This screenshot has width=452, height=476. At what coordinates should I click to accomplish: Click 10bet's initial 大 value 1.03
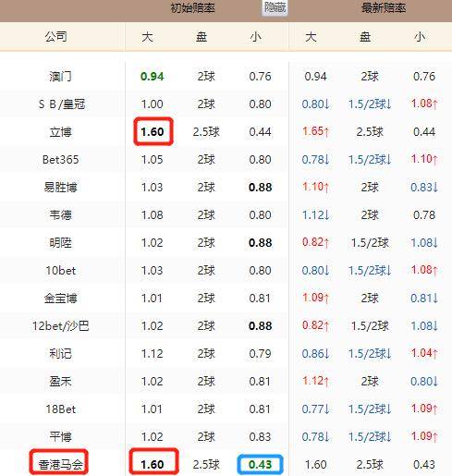[x=153, y=271]
